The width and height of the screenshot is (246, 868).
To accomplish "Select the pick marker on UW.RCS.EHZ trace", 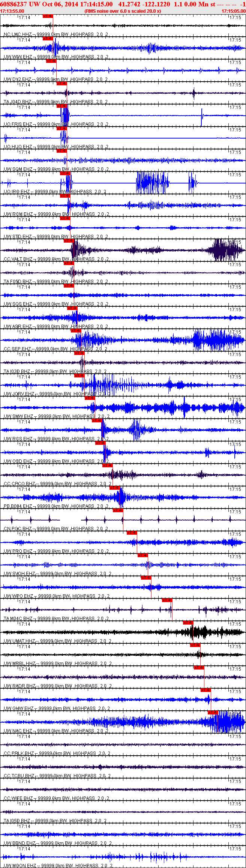I will coord(97,421).
